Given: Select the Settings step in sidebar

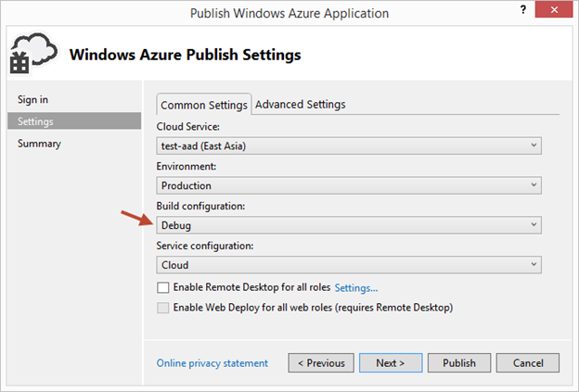Looking at the screenshot, I should coord(74,121).
